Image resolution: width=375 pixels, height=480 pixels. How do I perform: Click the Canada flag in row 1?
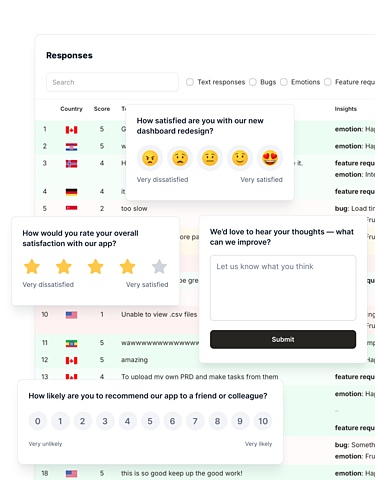coord(71,130)
